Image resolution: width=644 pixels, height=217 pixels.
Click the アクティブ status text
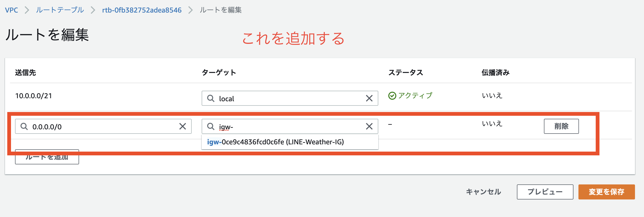click(x=415, y=96)
